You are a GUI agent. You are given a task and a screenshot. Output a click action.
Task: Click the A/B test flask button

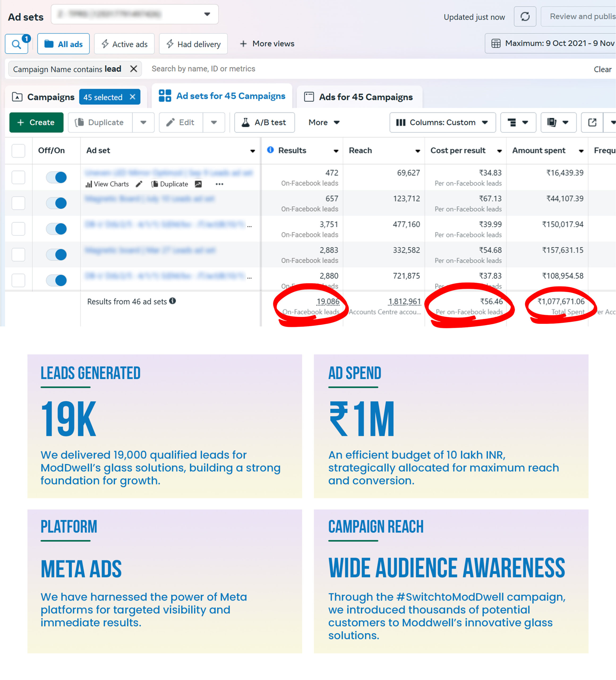[264, 122]
